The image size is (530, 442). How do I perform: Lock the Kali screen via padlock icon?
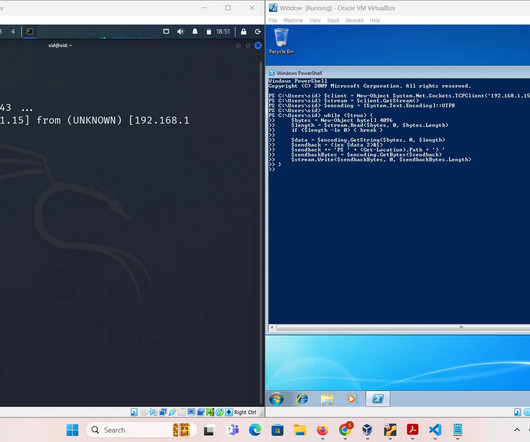243,31
